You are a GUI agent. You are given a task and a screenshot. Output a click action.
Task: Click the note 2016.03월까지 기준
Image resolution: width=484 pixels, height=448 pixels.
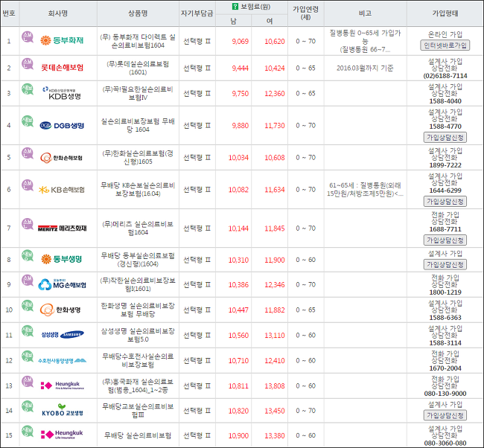[365, 68]
